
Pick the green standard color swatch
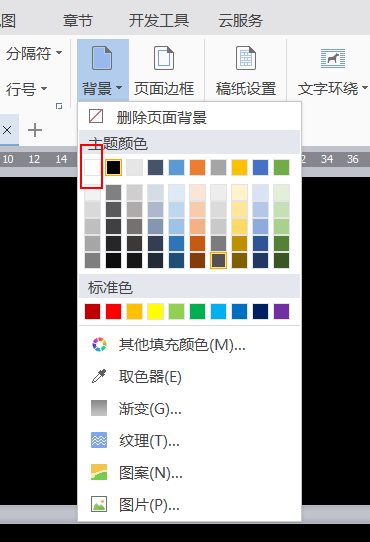(197, 311)
